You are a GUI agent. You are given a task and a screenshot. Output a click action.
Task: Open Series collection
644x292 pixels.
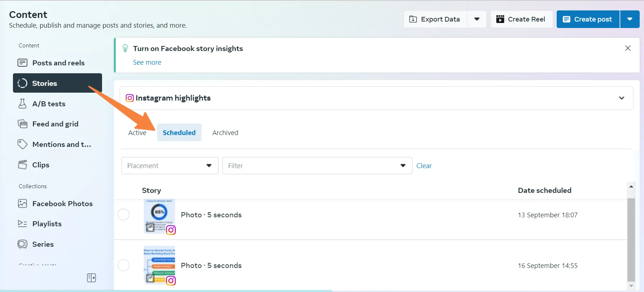click(x=57, y=244)
